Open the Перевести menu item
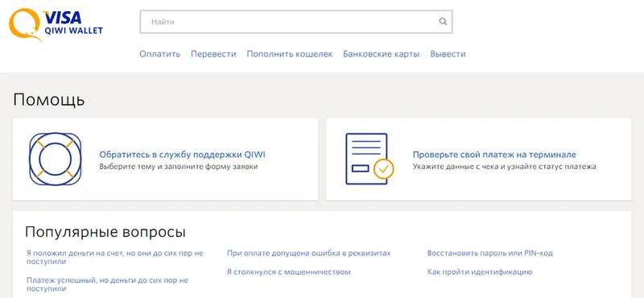Viewport: 644px width, 298px height. pyautogui.click(x=213, y=54)
